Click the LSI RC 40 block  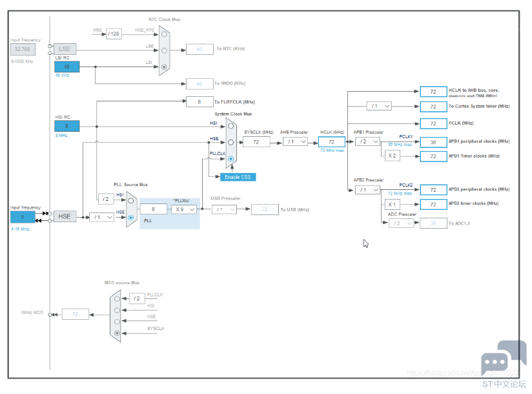click(67, 67)
